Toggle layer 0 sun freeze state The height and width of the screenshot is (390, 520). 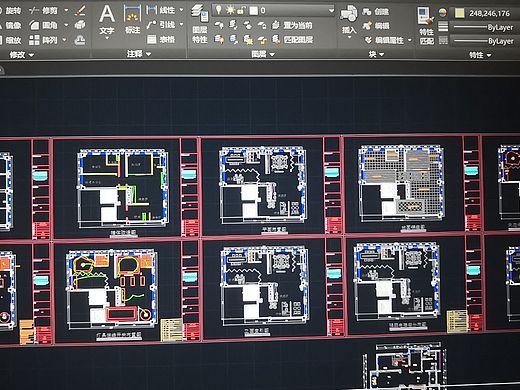(230, 10)
